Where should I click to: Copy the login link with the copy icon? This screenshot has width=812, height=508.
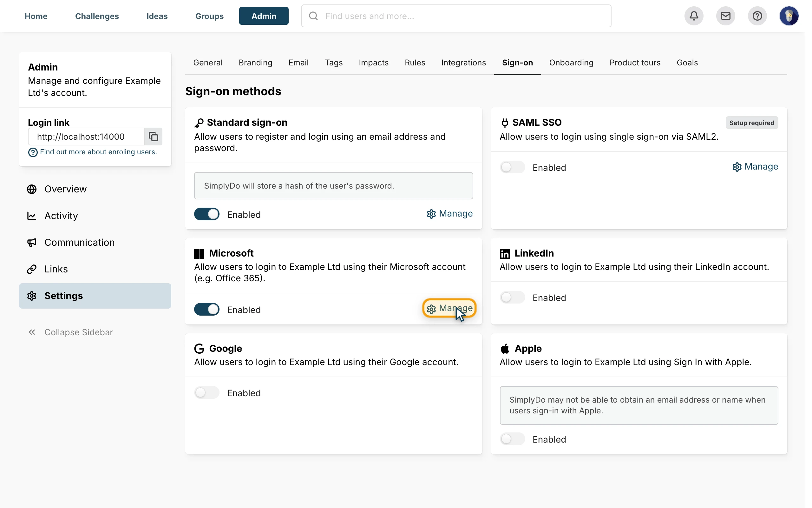tap(153, 137)
